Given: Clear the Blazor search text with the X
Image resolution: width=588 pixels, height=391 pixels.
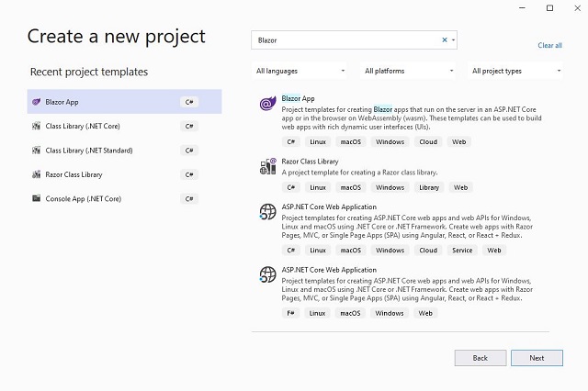Looking at the screenshot, I should [x=445, y=40].
